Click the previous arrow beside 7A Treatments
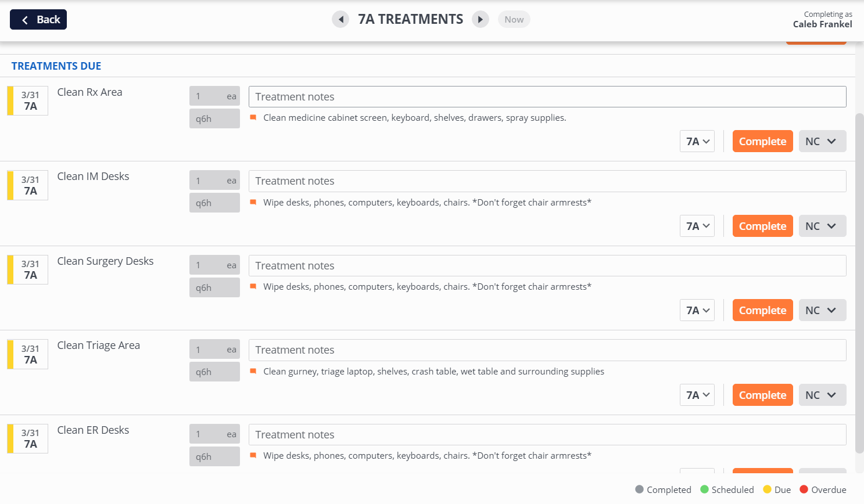864x504 pixels. [x=340, y=19]
